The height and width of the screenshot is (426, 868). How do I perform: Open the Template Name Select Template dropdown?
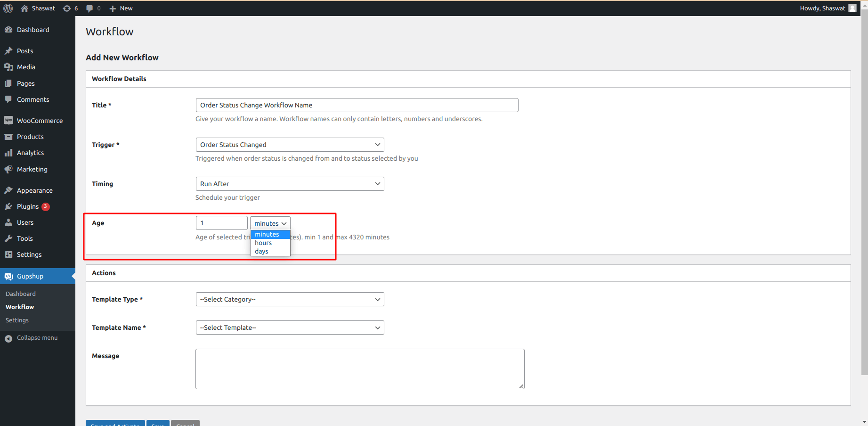290,328
